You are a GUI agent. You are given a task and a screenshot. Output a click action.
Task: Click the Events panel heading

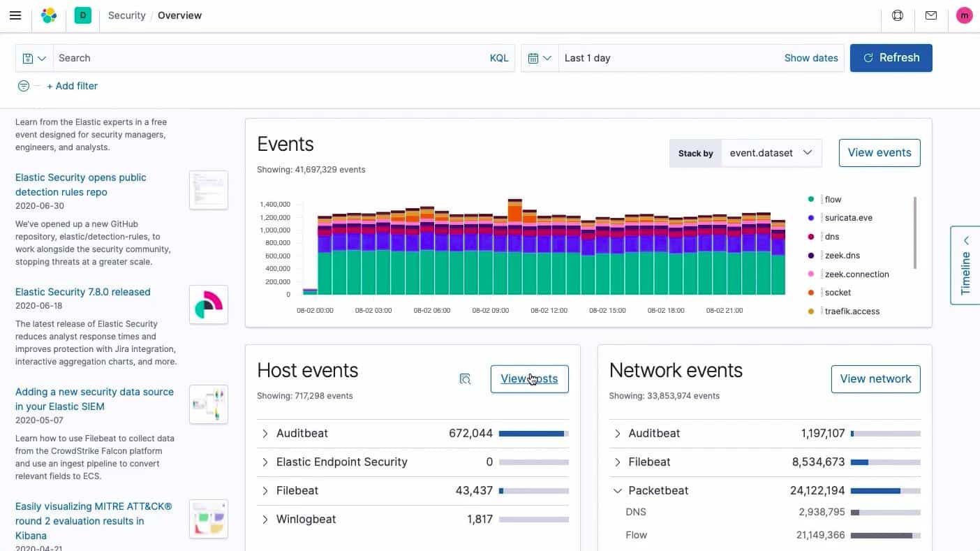(285, 145)
